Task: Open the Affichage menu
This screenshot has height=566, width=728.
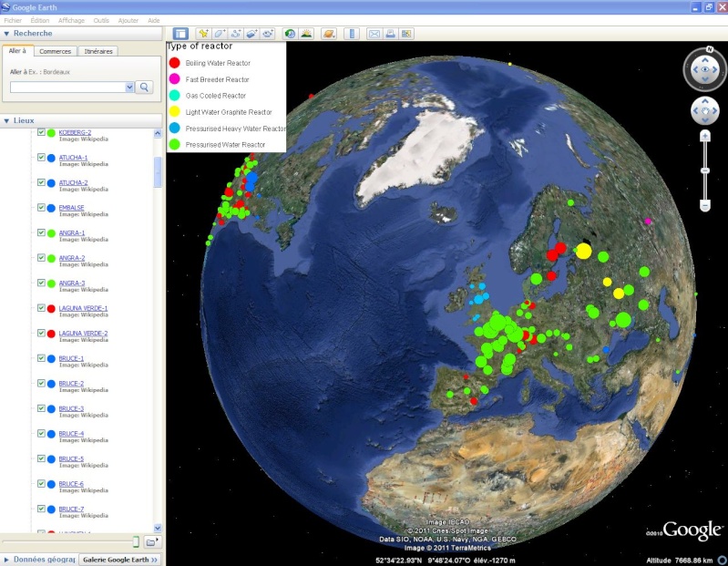Action: [x=71, y=20]
